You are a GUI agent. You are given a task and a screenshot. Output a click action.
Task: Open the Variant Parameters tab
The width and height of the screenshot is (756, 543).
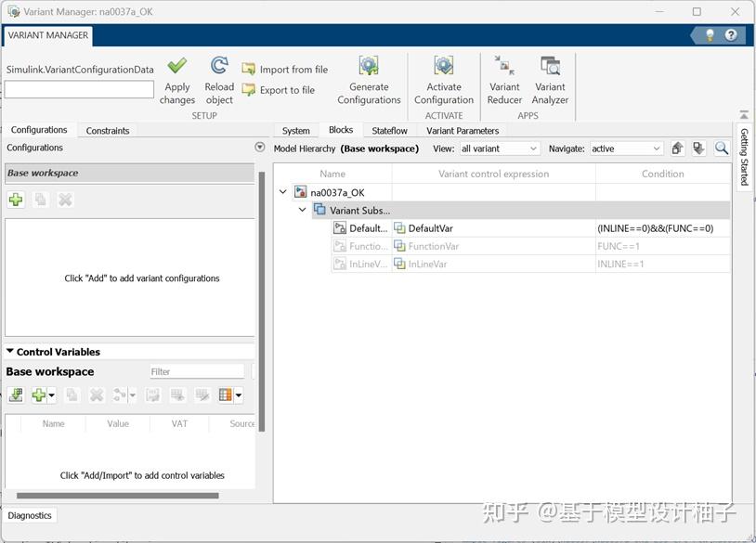tap(463, 131)
